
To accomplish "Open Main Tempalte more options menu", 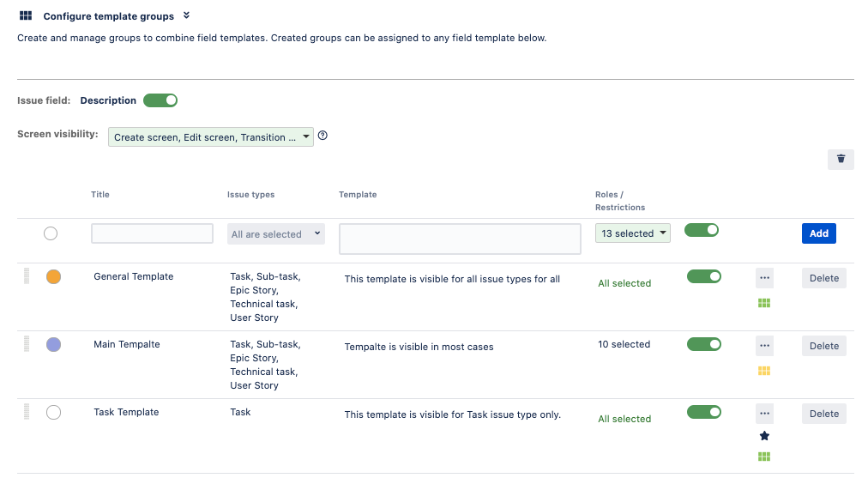I will (x=764, y=346).
